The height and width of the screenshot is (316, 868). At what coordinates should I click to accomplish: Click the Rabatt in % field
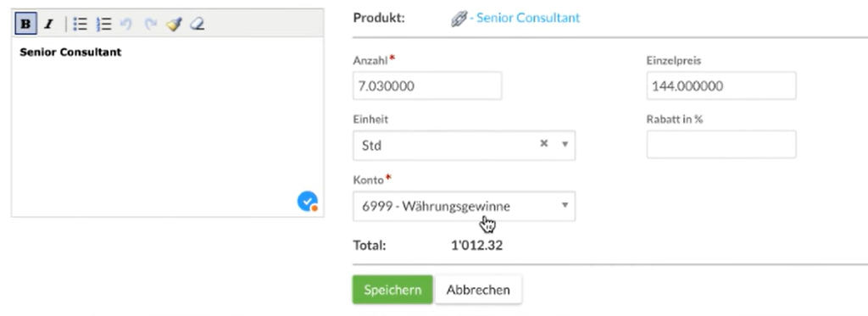721,144
